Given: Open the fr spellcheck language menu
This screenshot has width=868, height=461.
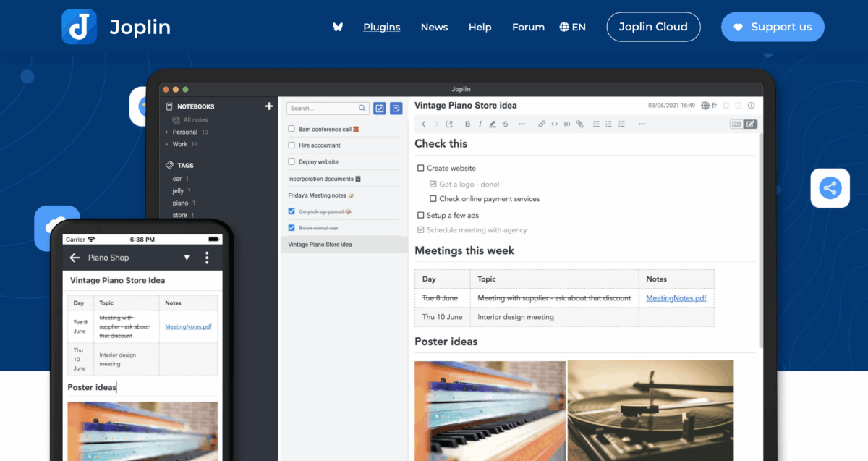Looking at the screenshot, I should click(x=709, y=106).
